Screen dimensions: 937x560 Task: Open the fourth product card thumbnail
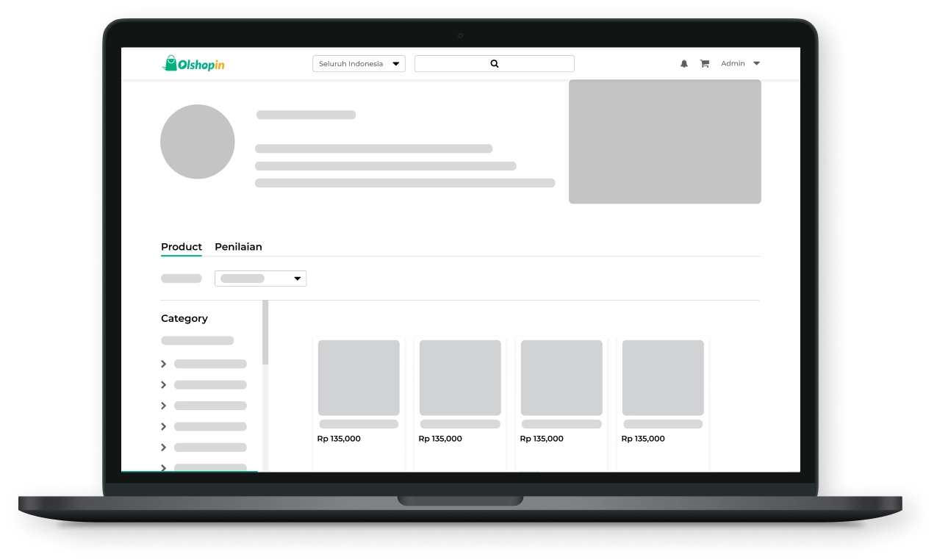(663, 378)
